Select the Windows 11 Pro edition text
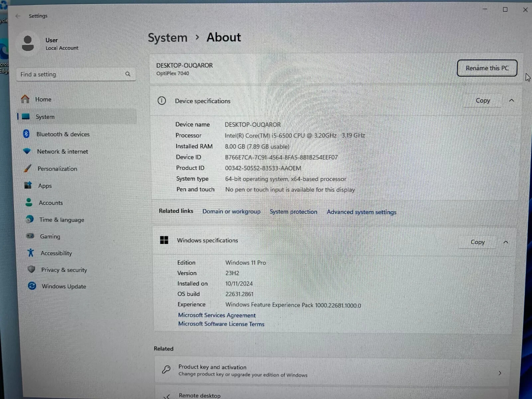Screen dimensions: 532x399 246,262
